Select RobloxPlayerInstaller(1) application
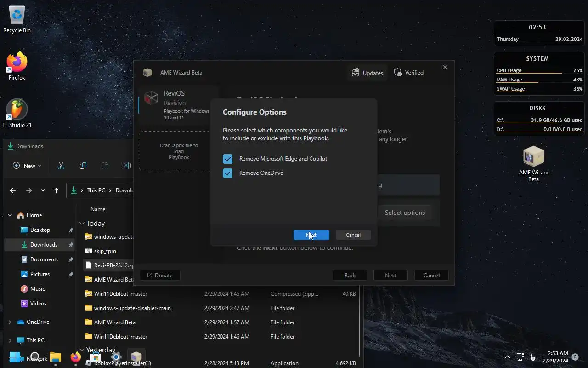 tap(220, 363)
